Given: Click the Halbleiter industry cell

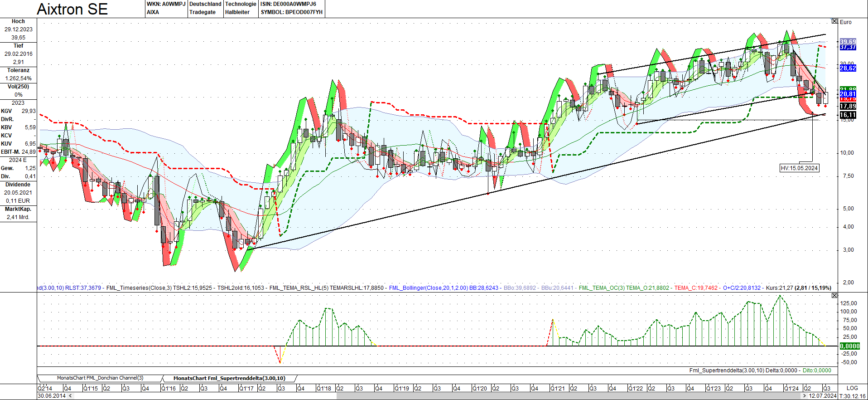Looking at the screenshot, I should (x=237, y=12).
